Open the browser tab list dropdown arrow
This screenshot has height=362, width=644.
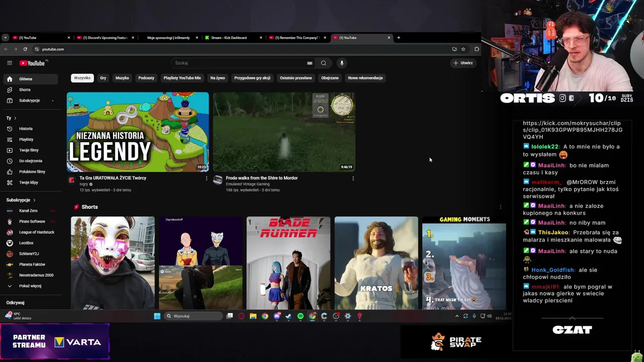(x=5, y=38)
